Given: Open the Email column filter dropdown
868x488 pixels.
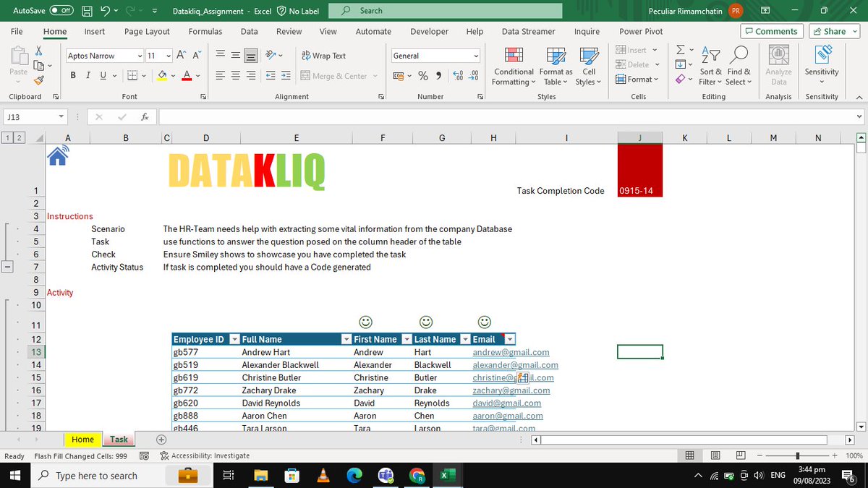Looking at the screenshot, I should (x=510, y=338).
